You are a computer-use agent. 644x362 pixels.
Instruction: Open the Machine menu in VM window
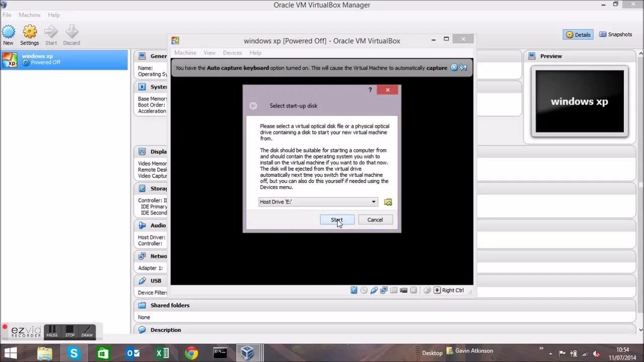tap(185, 53)
